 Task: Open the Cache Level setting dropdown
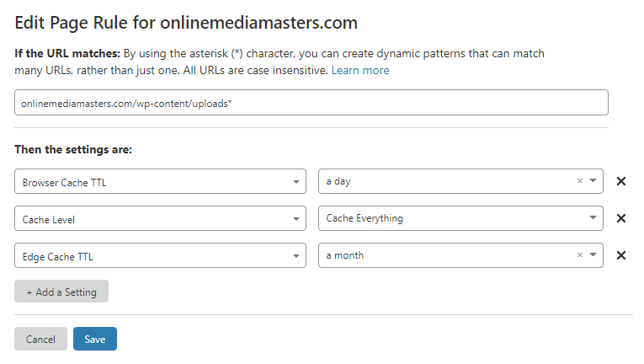click(160, 218)
